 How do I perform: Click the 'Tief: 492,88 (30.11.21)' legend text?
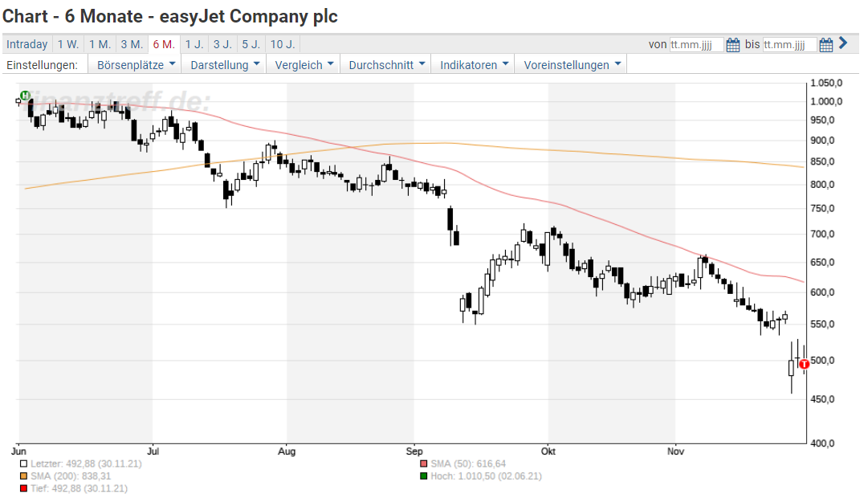coord(79,488)
